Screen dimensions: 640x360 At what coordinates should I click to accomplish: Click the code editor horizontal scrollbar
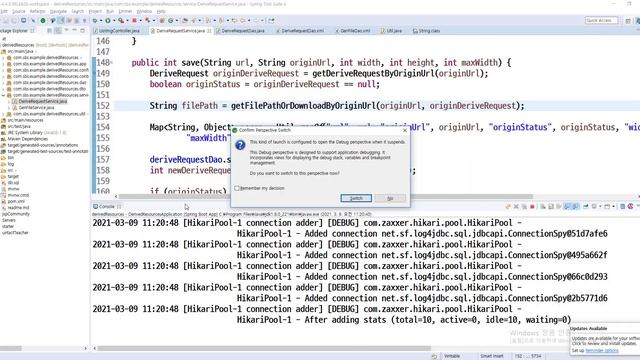click(x=325, y=196)
